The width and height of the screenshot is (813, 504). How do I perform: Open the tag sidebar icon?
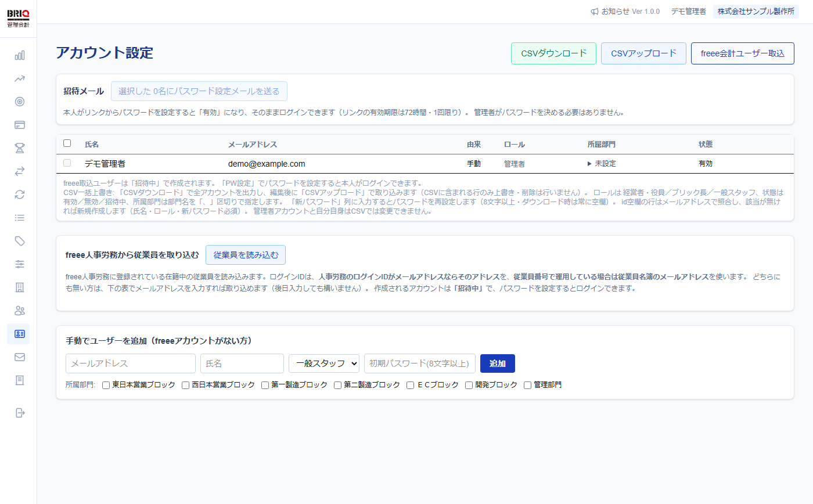20,241
